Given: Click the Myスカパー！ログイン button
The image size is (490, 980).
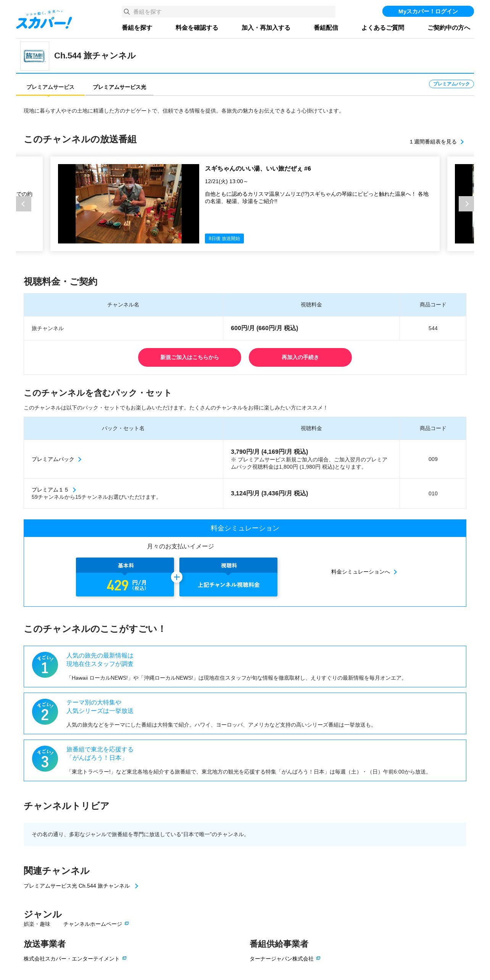Looking at the screenshot, I should 428,11.
